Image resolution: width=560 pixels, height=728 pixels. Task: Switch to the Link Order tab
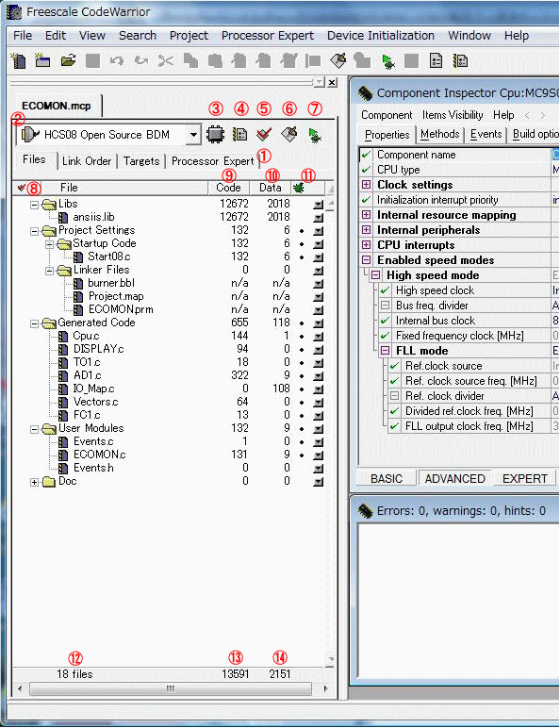[x=87, y=161]
